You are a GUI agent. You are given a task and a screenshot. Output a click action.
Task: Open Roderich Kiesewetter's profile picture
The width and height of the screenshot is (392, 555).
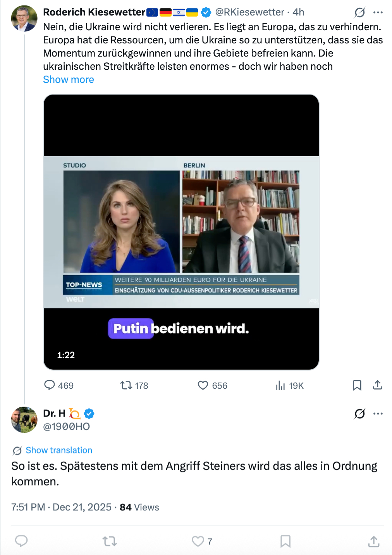coord(24,19)
